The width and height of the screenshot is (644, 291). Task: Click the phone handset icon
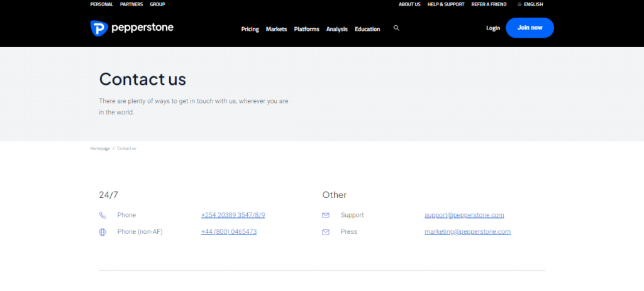(103, 215)
